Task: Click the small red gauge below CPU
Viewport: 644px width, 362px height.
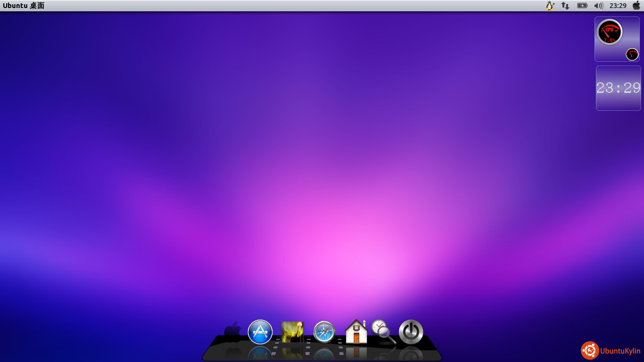Action: click(632, 54)
